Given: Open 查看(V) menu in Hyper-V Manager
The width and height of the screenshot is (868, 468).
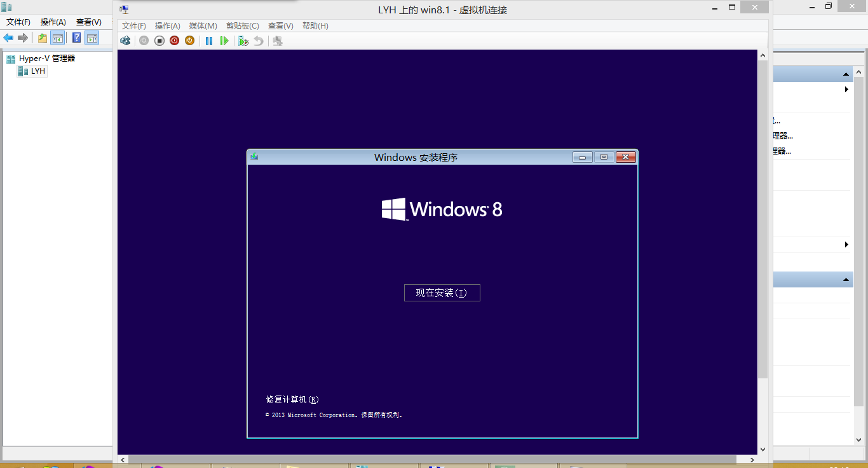Looking at the screenshot, I should [89, 22].
